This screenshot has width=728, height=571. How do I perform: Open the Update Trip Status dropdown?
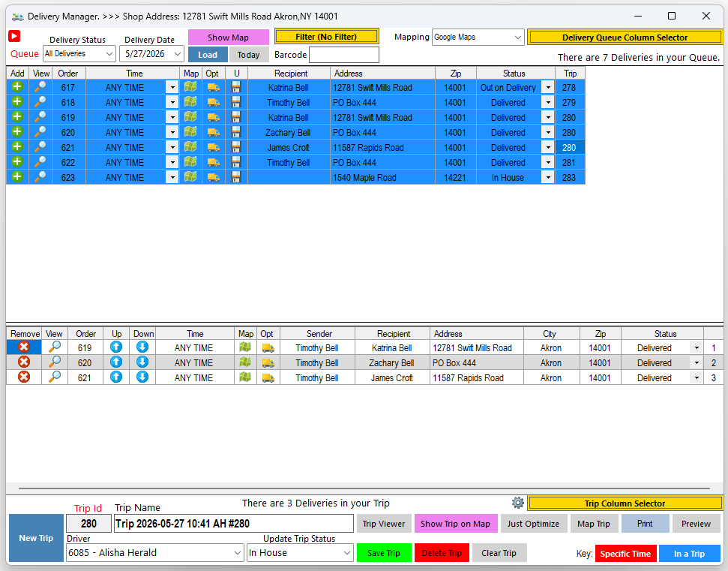(299, 553)
